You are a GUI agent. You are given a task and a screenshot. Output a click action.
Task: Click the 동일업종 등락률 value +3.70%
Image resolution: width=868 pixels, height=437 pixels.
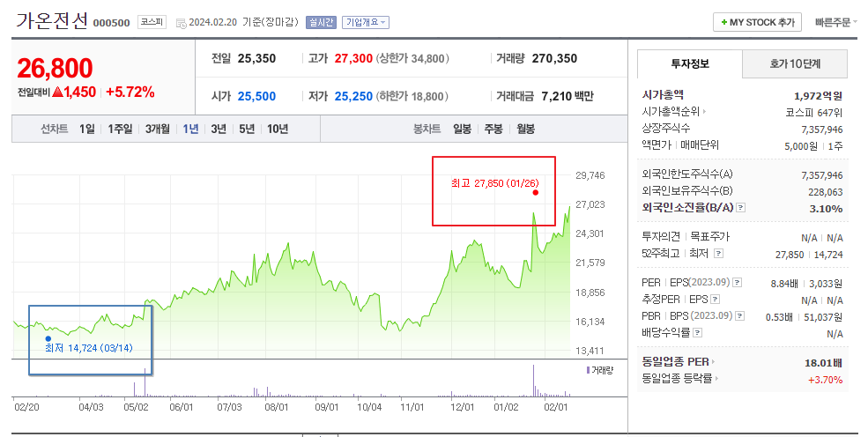tap(826, 380)
